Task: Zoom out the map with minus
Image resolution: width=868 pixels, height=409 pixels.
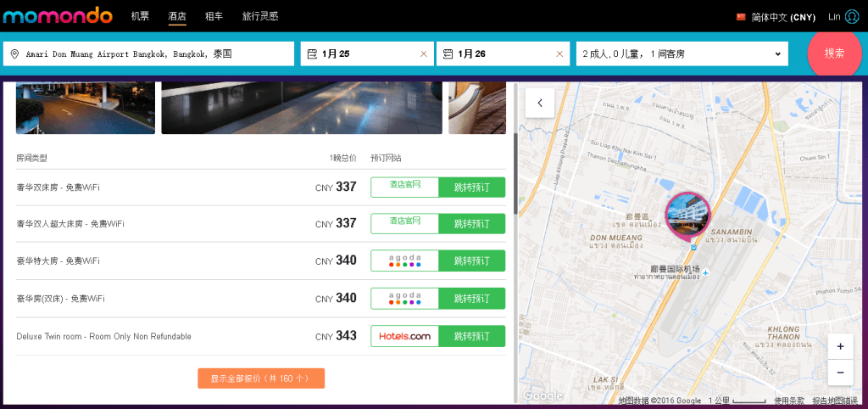Action: [840, 373]
